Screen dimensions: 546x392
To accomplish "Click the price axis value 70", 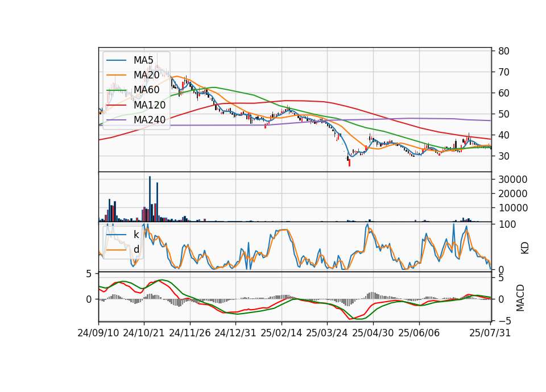I will pos(504,72).
